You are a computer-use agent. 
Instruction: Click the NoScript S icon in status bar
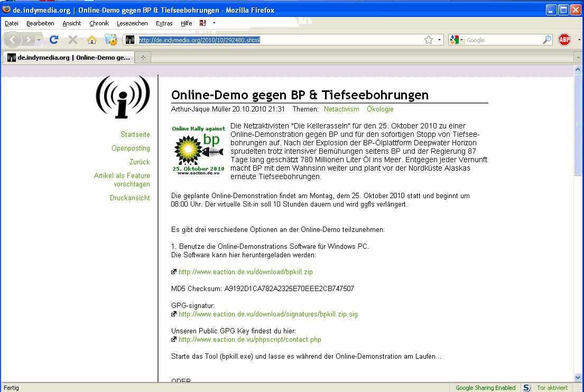point(526,388)
